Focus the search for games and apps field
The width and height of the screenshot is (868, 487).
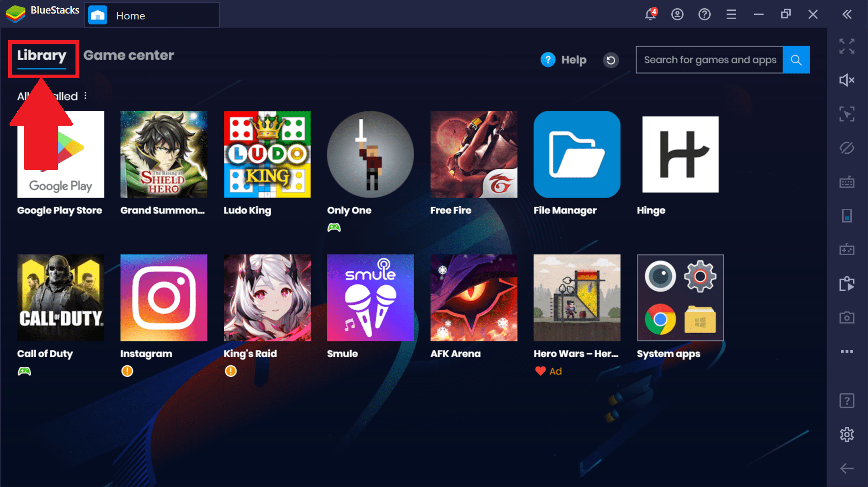709,60
